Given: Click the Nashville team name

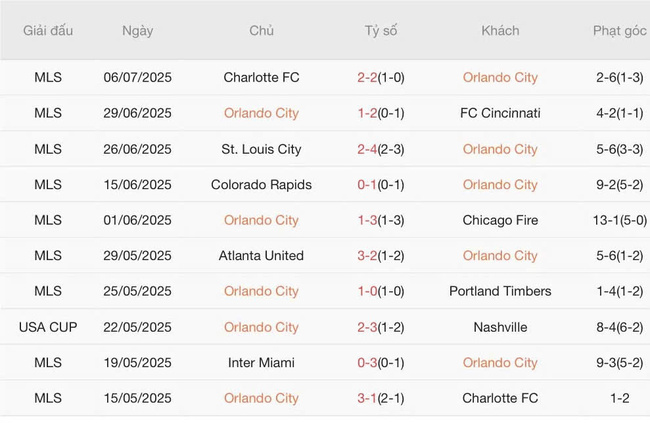Looking at the screenshot, I should [500, 327].
